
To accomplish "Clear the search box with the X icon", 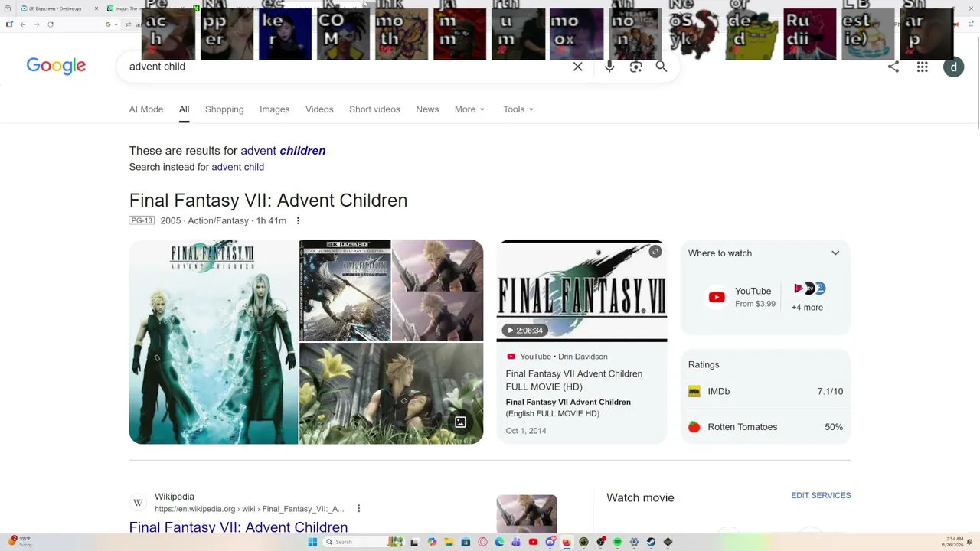I will click(x=578, y=67).
